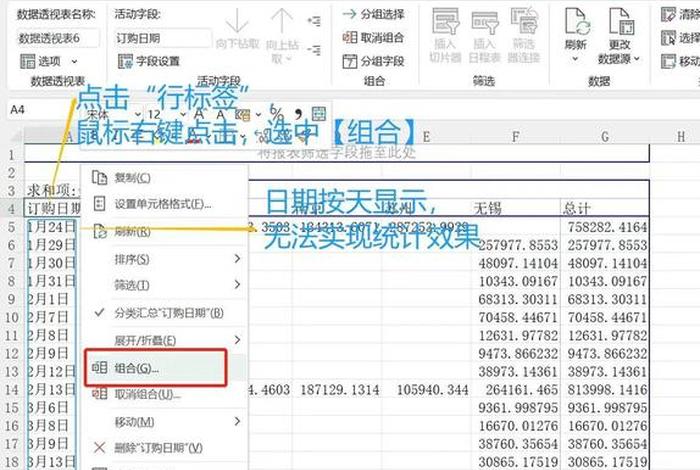The height and width of the screenshot is (470, 700).
Task: Open 字段设置 field settings
Action: tap(149, 61)
